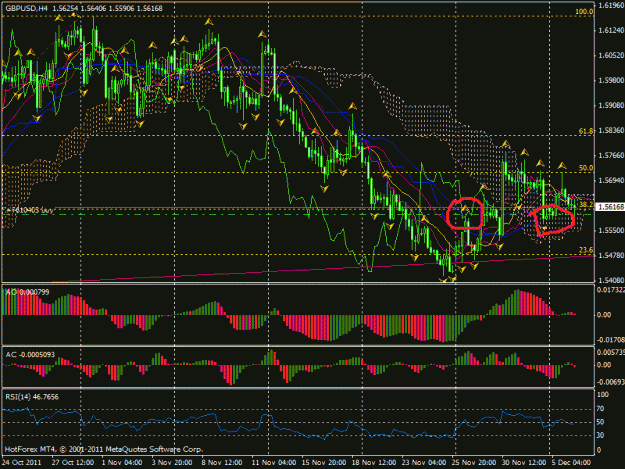The image size is (625, 469).
Task: Click AO scale value -0.01708
Action: point(610,340)
